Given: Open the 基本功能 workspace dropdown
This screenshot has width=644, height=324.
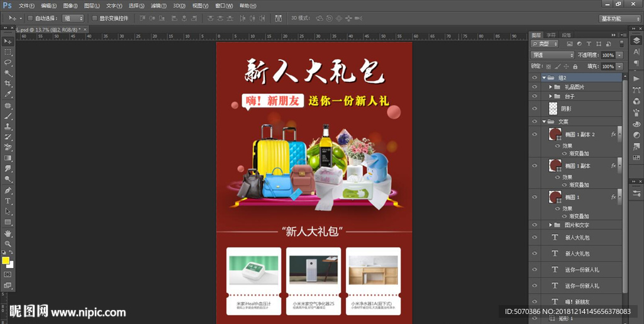Looking at the screenshot, I should pos(619,18).
